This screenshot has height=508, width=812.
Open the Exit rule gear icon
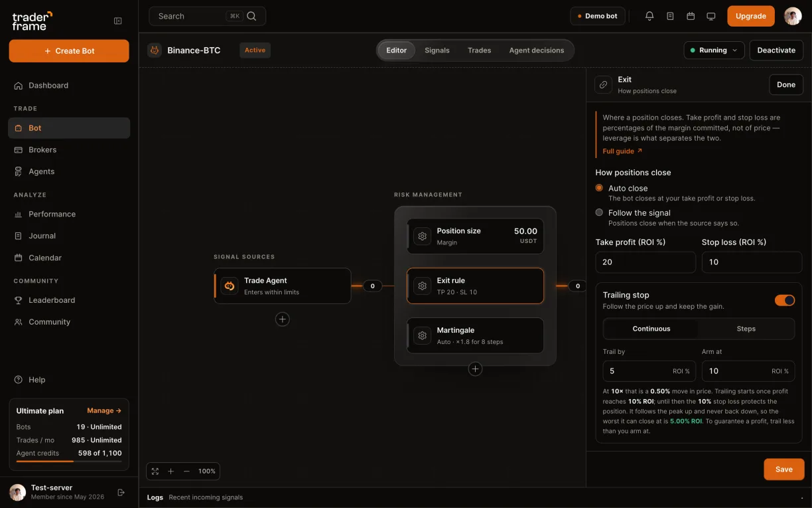point(423,286)
